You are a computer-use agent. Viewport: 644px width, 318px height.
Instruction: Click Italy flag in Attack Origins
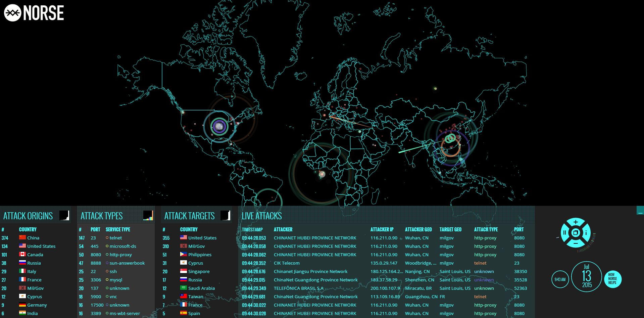22,271
